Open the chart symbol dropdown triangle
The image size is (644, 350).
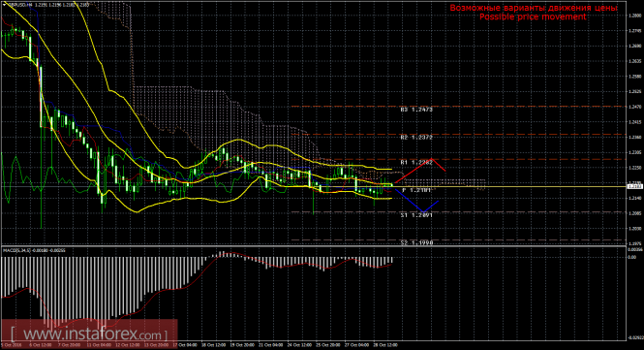(x=4, y=5)
